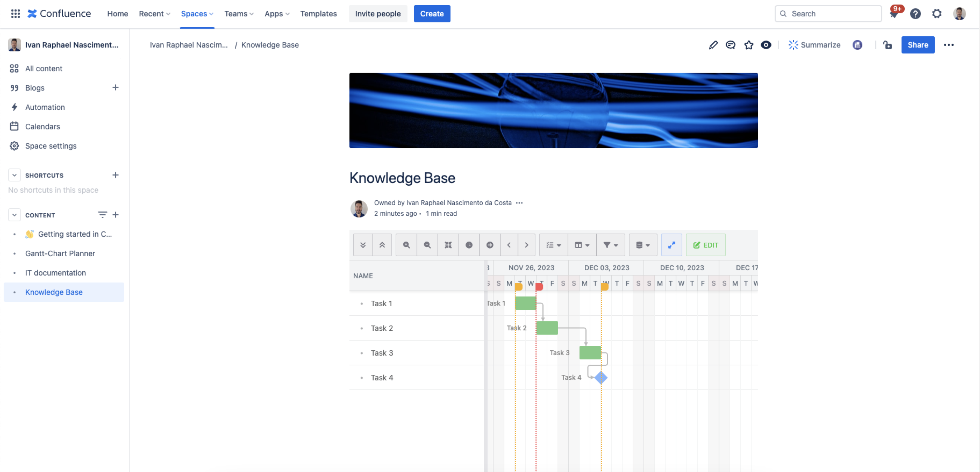Click the pencil edit page icon
Viewport: 980px width, 472px height.
coord(713,45)
